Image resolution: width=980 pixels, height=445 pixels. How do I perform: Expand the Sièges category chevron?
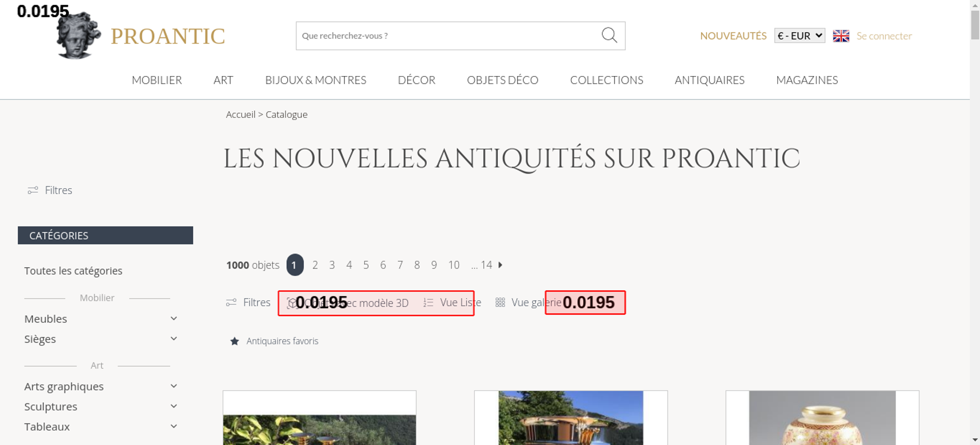click(x=173, y=339)
